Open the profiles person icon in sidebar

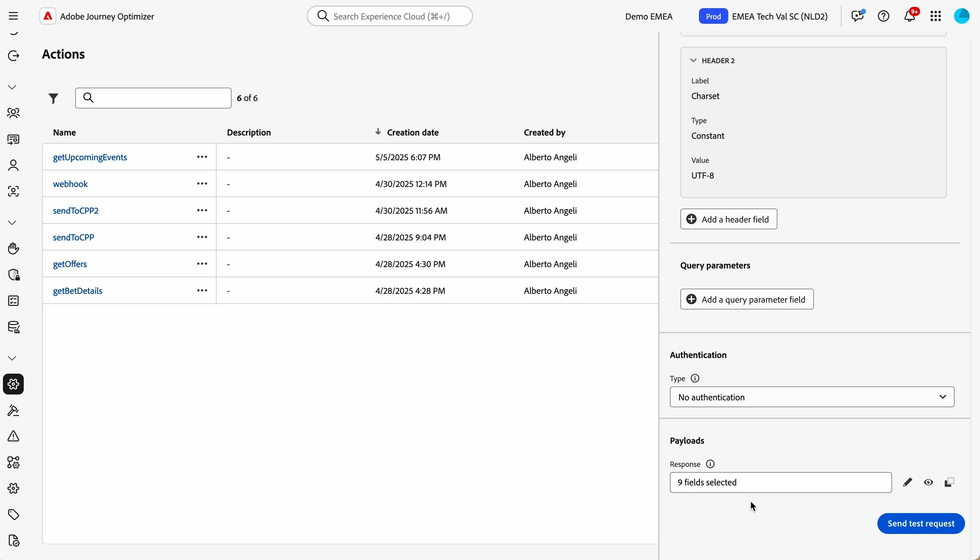(13, 165)
